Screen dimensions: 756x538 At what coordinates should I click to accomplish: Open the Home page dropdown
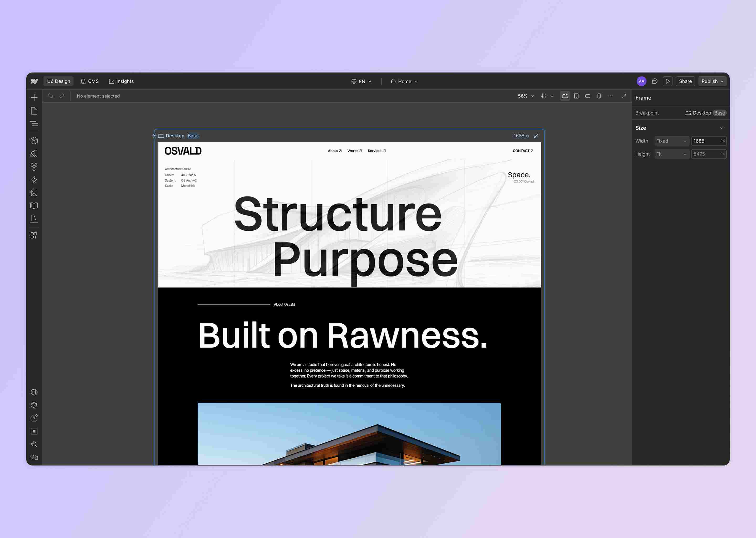[404, 81]
